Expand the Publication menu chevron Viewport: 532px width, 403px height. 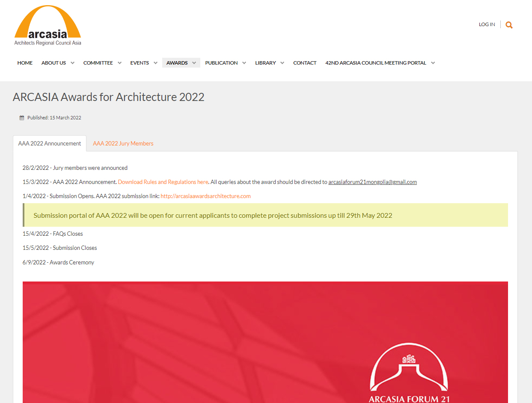(x=244, y=63)
